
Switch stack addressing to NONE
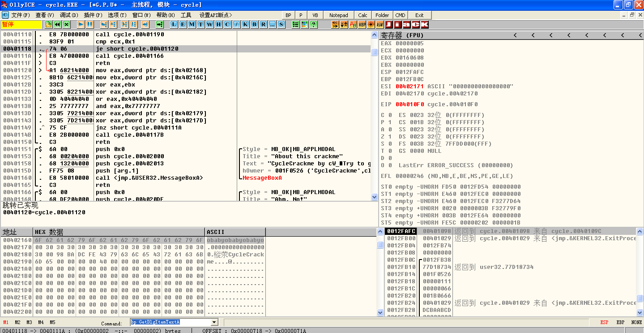click(x=636, y=322)
